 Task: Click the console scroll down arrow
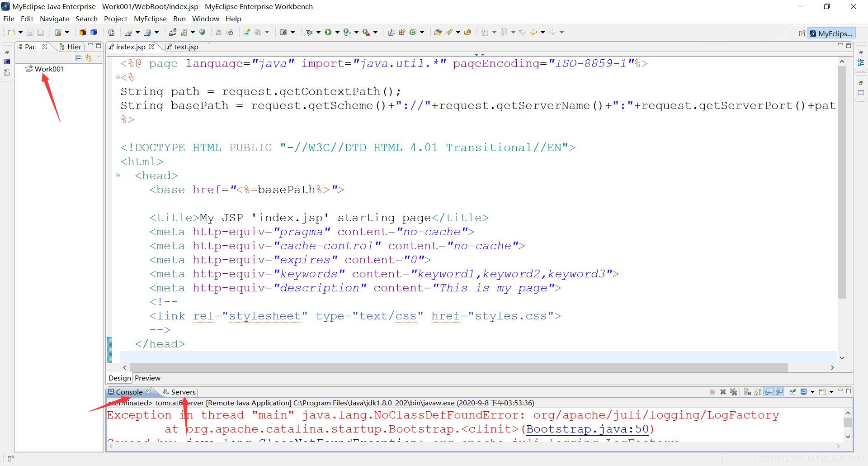click(x=848, y=437)
